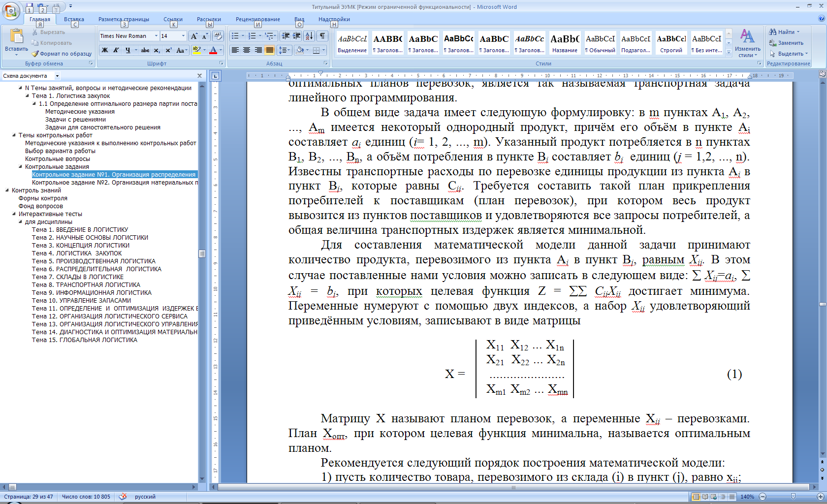This screenshot has height=504, width=827.
Task: Click Increase Indent icon
Action: coord(296,36)
